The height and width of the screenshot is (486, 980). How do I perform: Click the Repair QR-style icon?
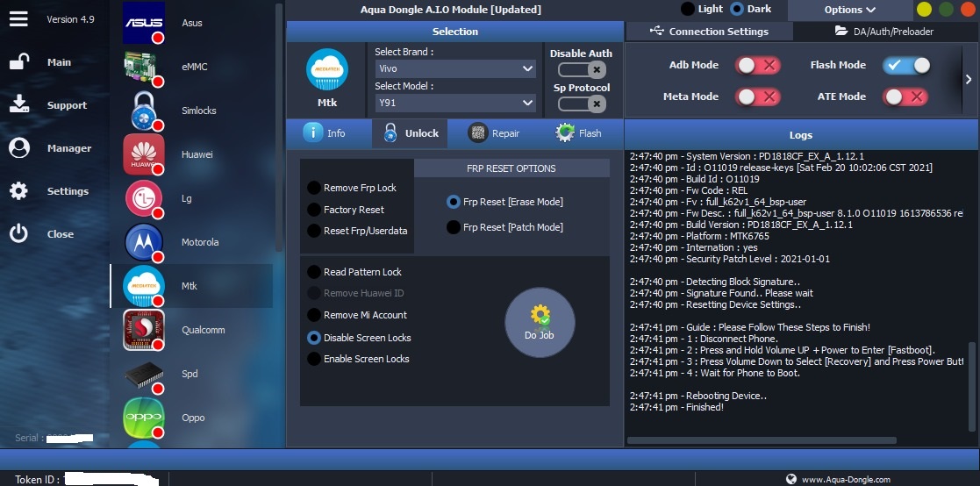[477, 132]
